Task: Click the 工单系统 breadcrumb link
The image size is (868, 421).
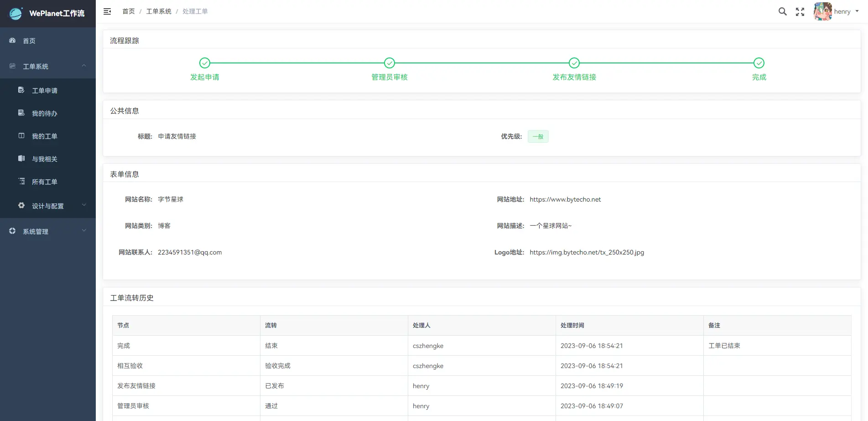Action: [159, 11]
